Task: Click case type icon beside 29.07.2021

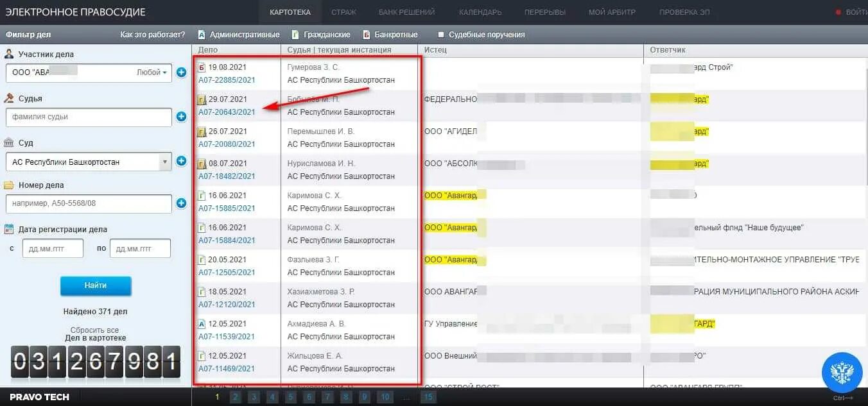Action: click(202, 99)
